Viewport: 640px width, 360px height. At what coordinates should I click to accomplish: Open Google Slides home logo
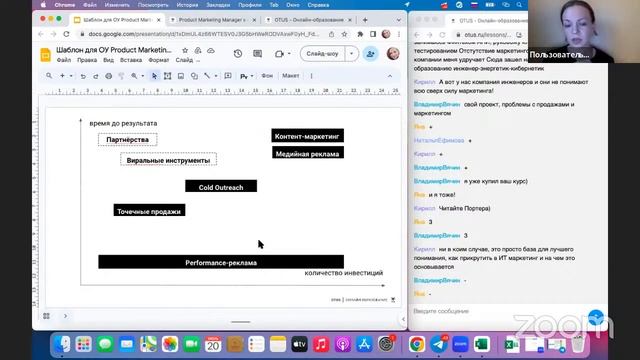[x=46, y=55]
